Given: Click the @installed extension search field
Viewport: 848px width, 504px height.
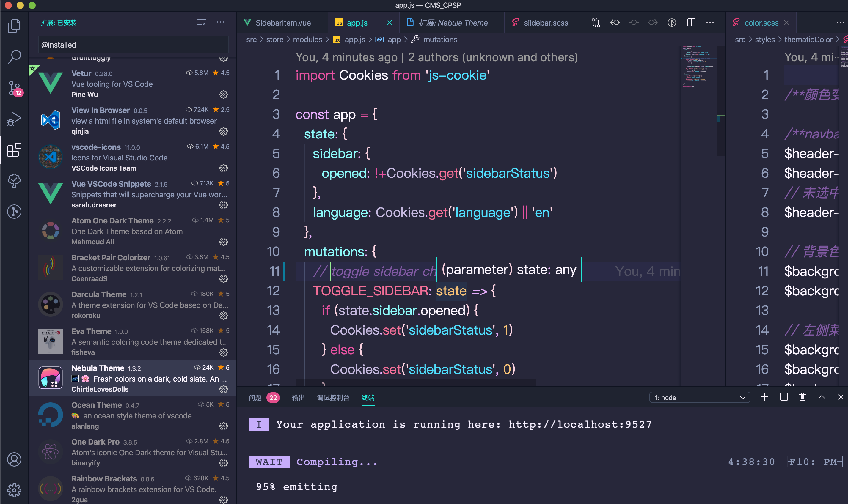Looking at the screenshot, I should (x=133, y=45).
